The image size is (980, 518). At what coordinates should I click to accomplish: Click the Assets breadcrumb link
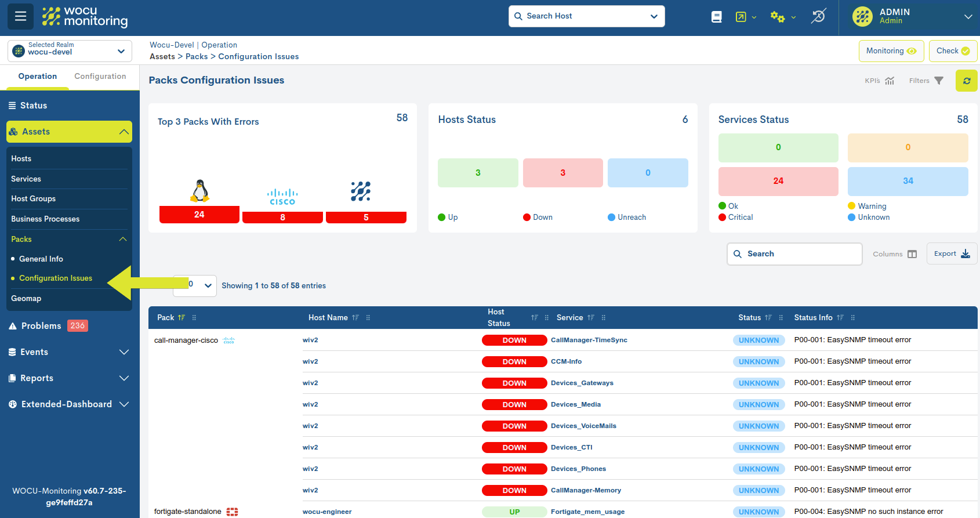(162, 57)
